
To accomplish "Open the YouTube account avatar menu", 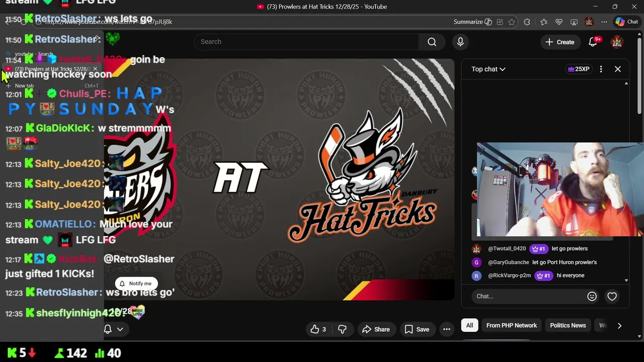I will coord(617,42).
